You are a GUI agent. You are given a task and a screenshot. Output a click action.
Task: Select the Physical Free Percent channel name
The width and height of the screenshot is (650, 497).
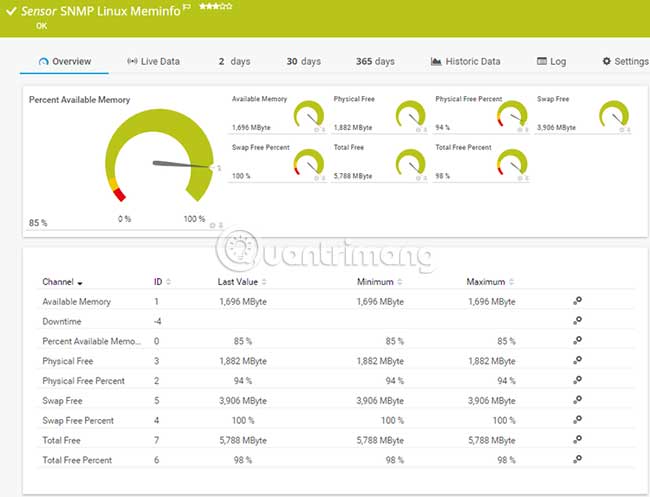[x=83, y=381]
